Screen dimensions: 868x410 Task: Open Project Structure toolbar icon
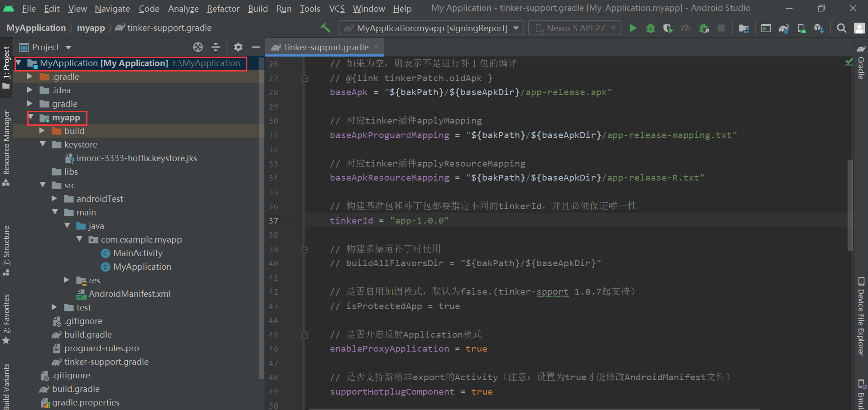[x=744, y=28]
